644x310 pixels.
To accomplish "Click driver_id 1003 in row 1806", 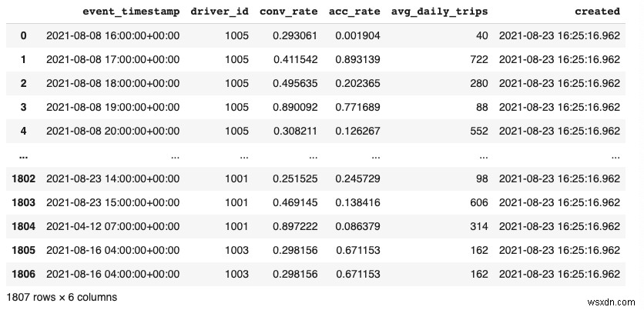I will click(236, 274).
